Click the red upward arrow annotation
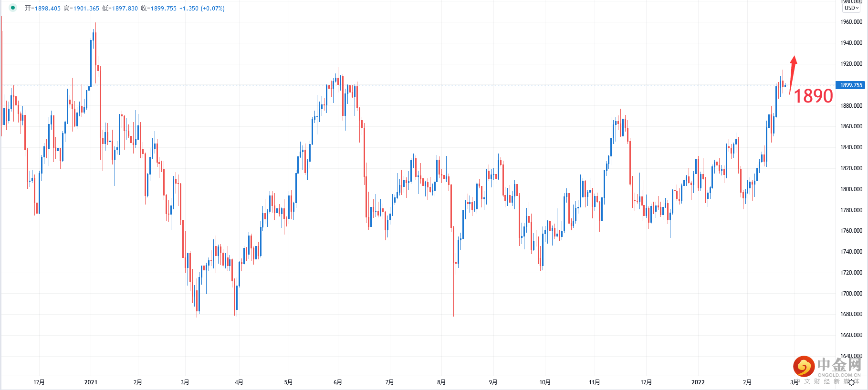Viewport: 868px width, 390px height. coord(792,74)
